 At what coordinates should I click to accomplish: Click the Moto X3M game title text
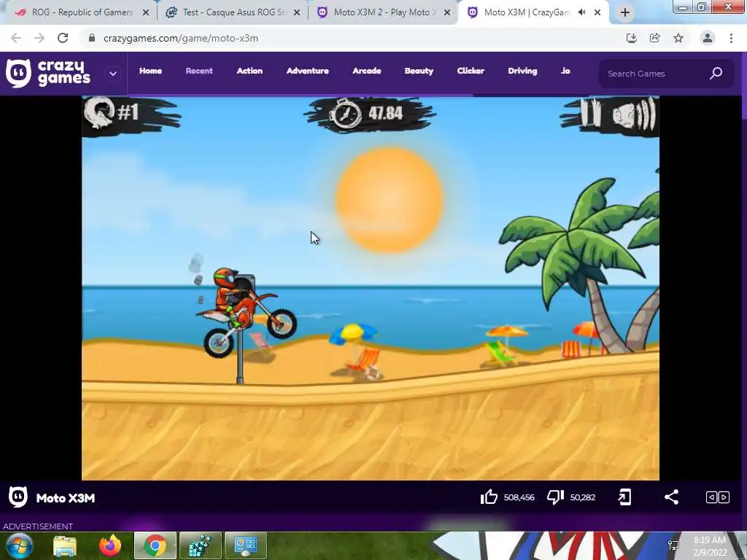point(66,498)
